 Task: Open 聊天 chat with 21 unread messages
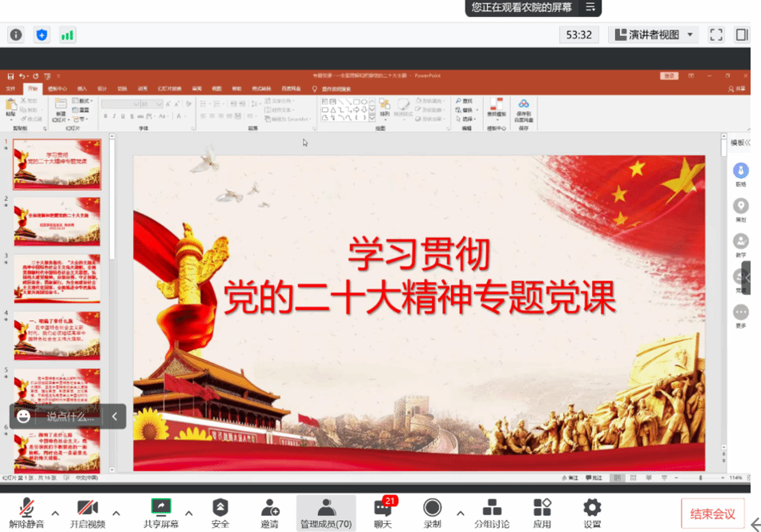pos(383,513)
